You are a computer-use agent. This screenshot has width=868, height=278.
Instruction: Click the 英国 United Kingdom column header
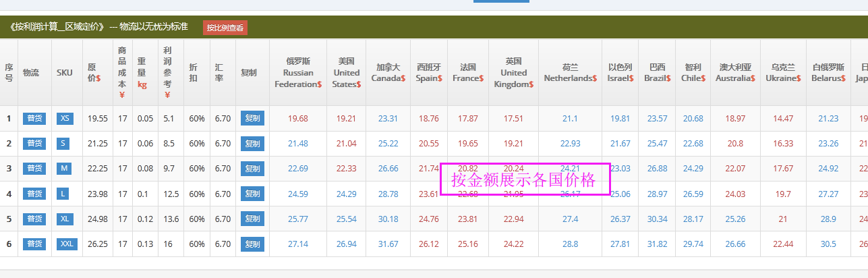(513, 72)
